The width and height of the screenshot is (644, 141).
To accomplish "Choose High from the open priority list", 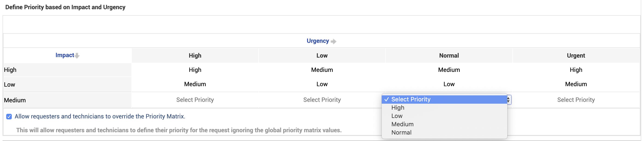I will [397, 108].
